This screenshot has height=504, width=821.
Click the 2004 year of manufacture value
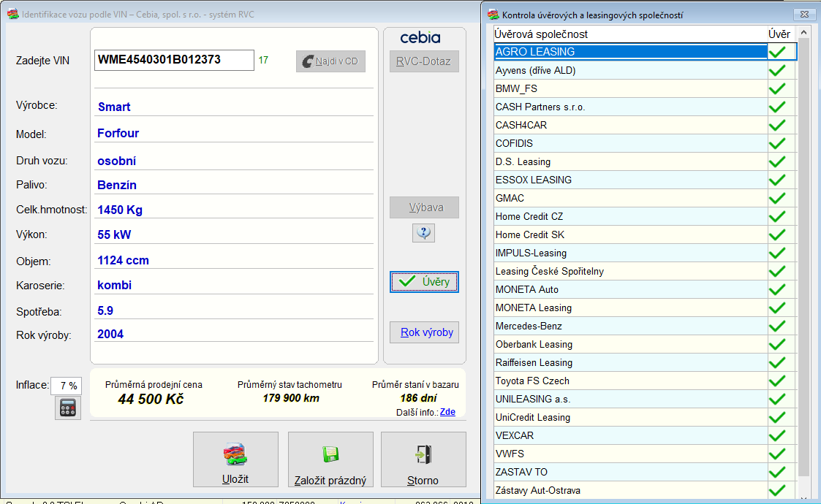click(x=110, y=335)
